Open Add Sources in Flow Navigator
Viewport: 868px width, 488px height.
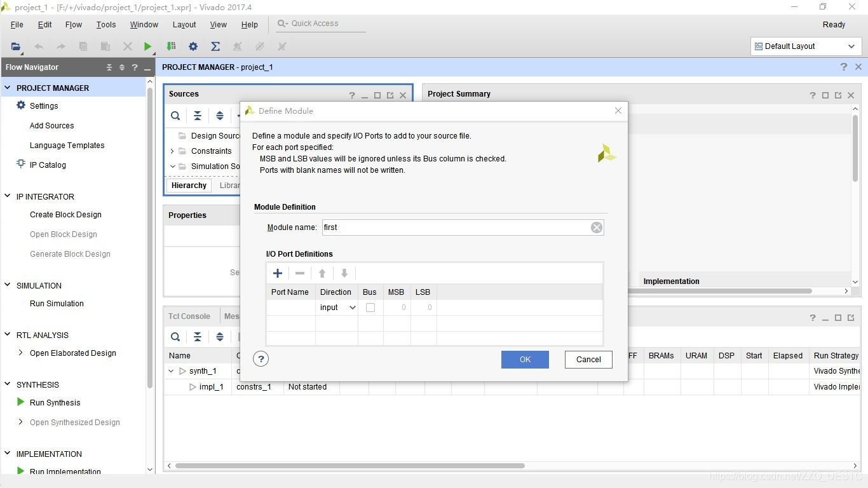[52, 126]
